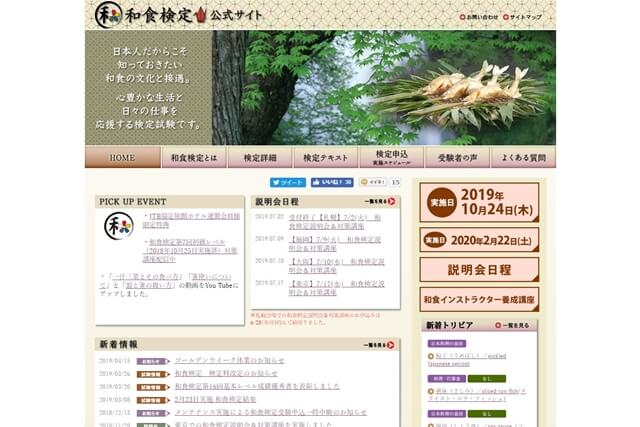Image resolution: width=640 pixels, height=427 pixels.
Task: Go to the HOME navigation tab
Action: pos(122,157)
